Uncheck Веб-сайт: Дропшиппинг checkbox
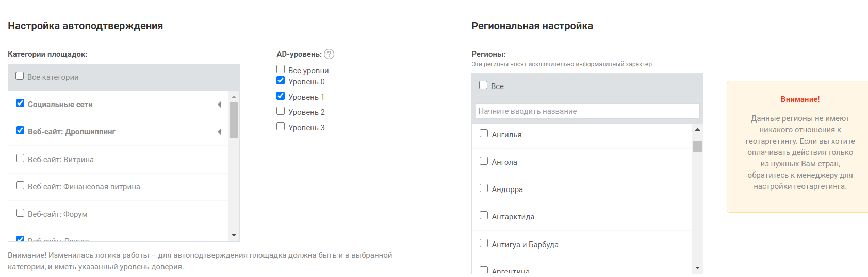 pos(20,130)
